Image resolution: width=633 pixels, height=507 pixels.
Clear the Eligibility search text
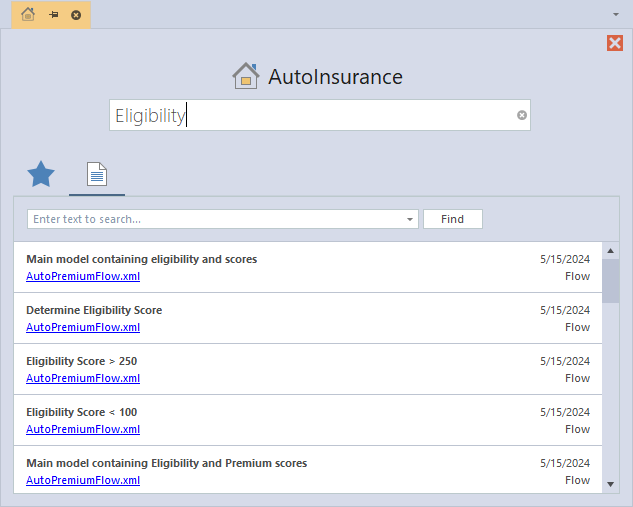click(x=522, y=115)
